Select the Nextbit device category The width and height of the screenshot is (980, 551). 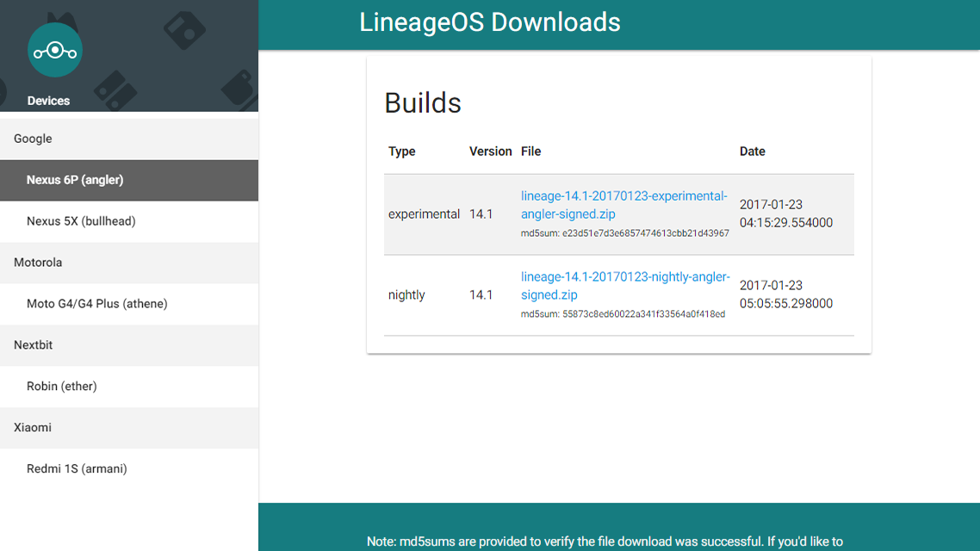coord(129,345)
